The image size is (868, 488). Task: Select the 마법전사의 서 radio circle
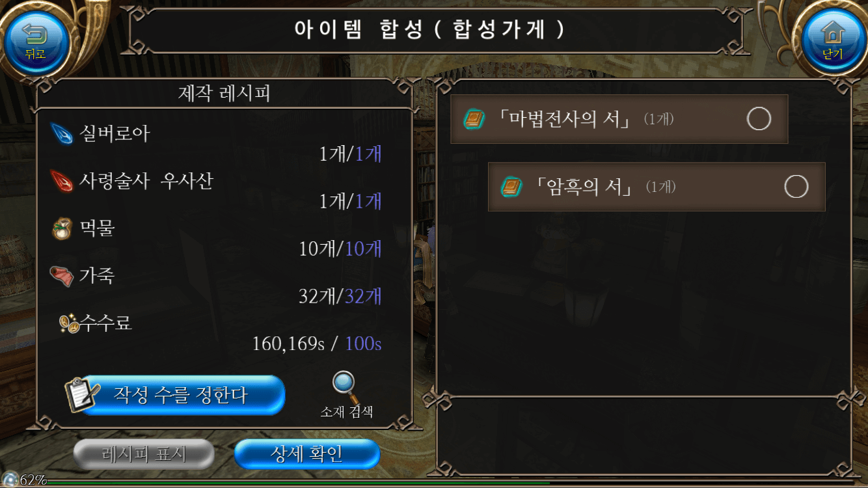click(759, 119)
